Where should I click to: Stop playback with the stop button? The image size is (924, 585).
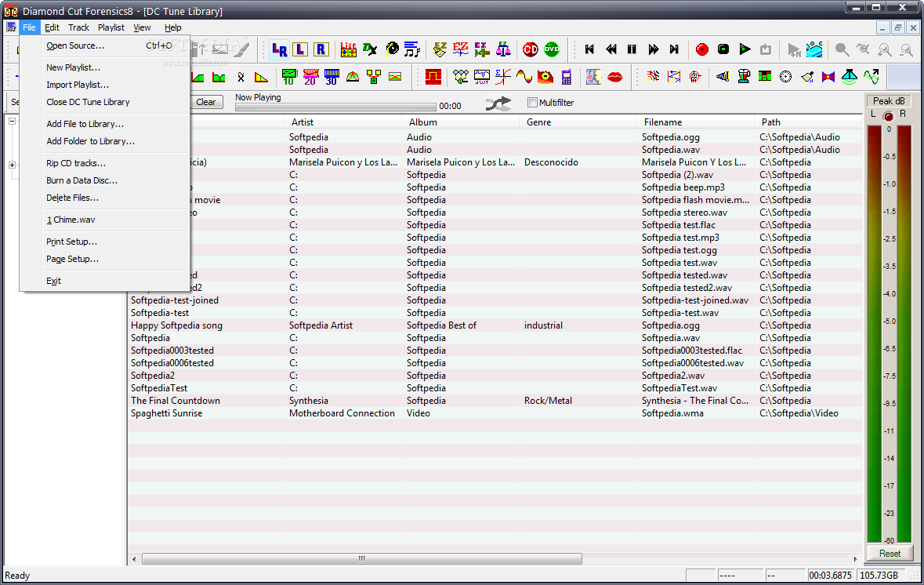tap(723, 49)
